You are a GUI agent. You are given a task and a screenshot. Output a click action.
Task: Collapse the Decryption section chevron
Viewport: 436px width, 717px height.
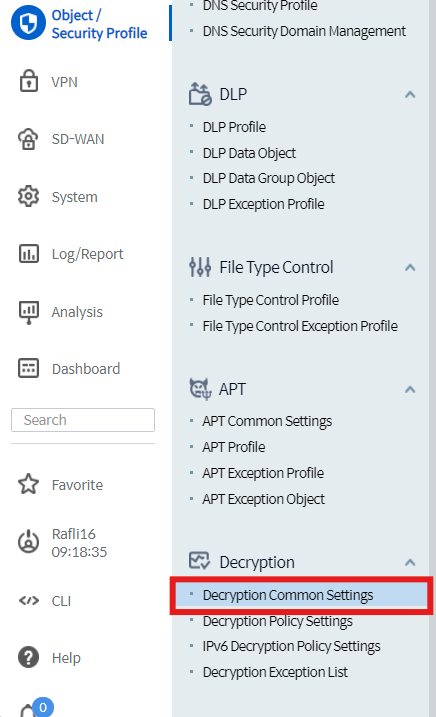(410, 562)
